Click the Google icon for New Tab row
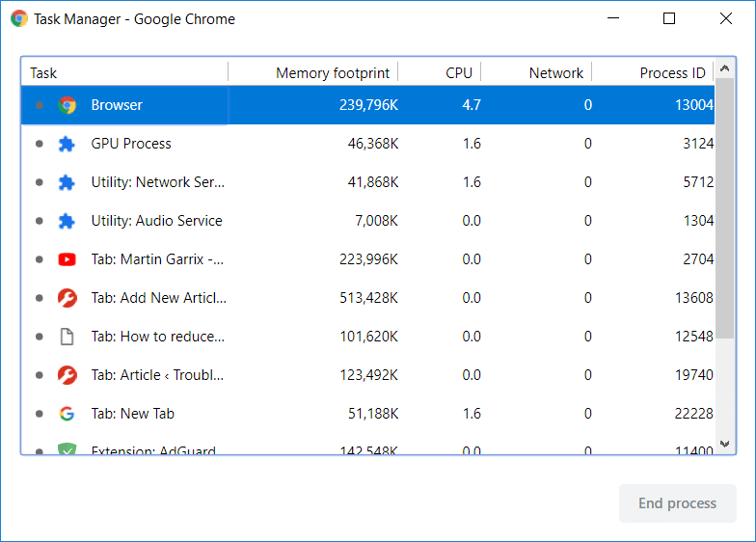 (67, 414)
